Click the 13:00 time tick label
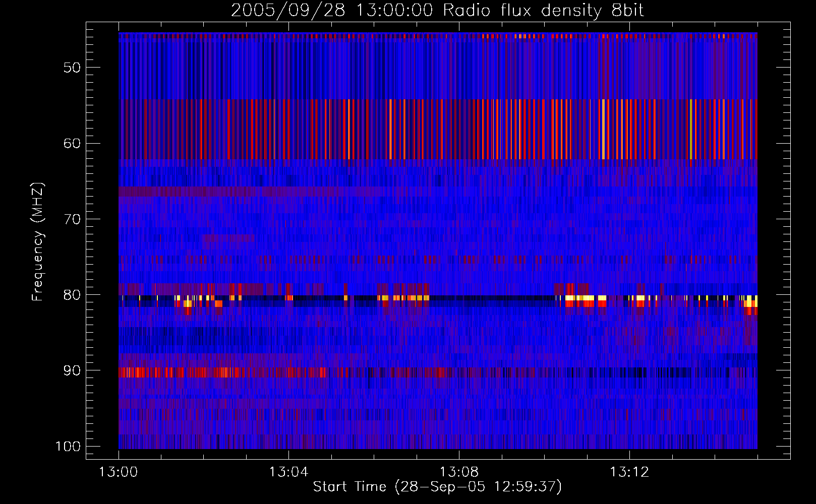The image size is (816, 504). [119, 472]
